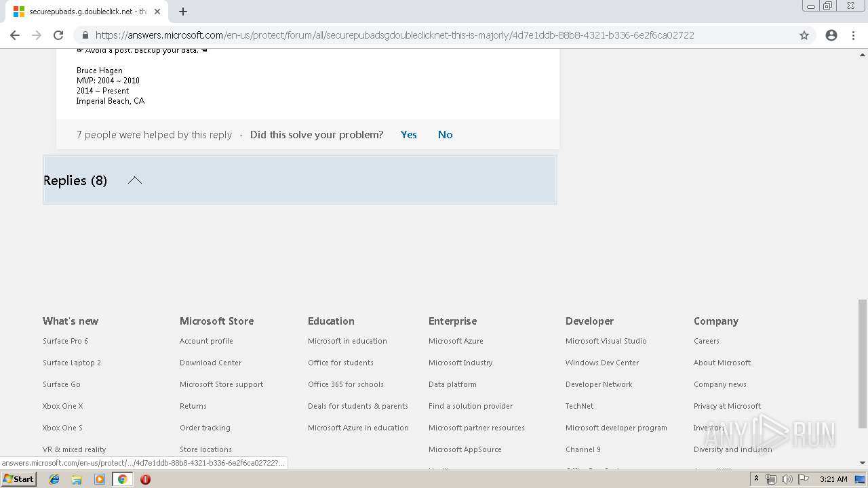Open the Microsoft partner resources link
868x488 pixels.
[477, 428]
